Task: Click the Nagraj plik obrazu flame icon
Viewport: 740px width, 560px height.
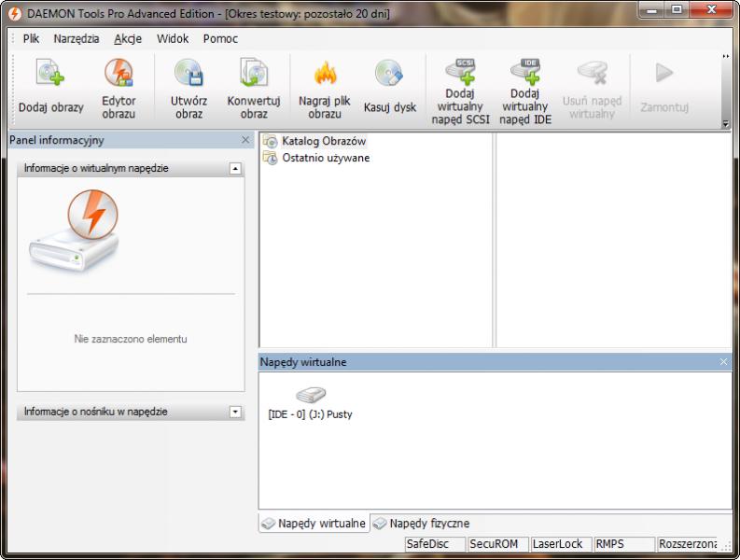Action: pyautogui.click(x=325, y=73)
